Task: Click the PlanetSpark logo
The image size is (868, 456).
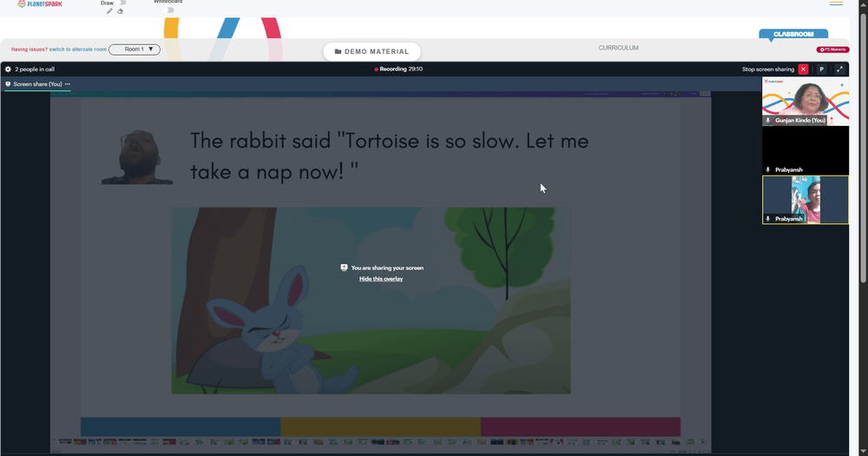Action: [x=40, y=3]
